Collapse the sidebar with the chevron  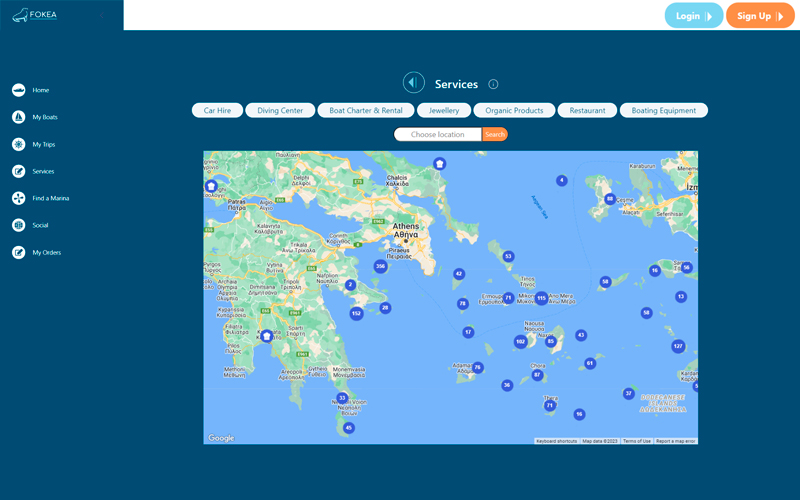click(x=102, y=15)
